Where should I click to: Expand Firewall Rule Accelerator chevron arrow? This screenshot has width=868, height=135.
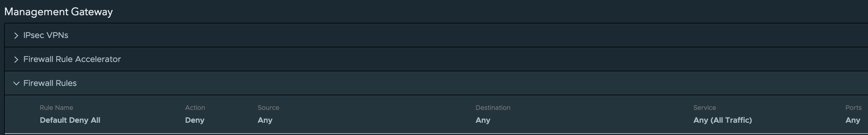coord(16,59)
